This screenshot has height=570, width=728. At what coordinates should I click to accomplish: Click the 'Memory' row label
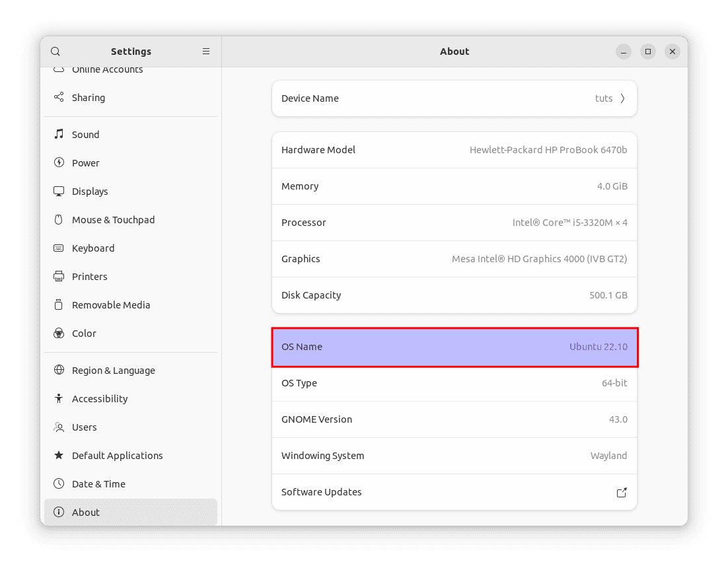coord(300,186)
